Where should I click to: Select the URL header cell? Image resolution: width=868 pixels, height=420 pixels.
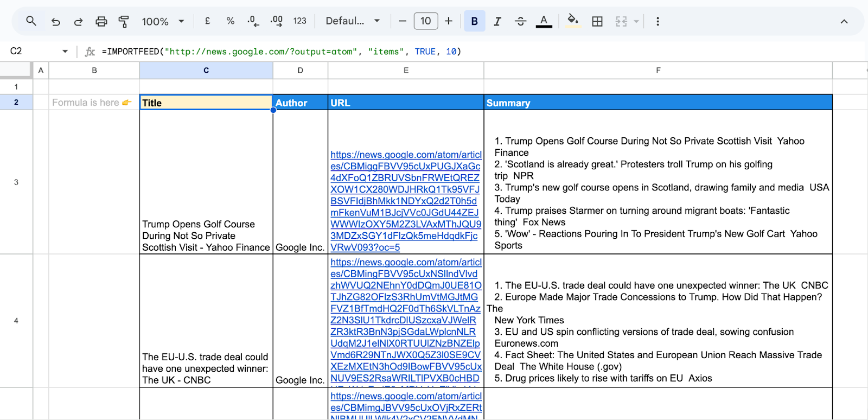point(406,103)
